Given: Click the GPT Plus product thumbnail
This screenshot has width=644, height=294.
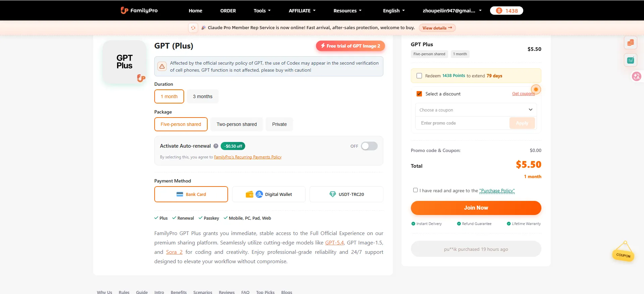Looking at the screenshot, I should point(124,62).
